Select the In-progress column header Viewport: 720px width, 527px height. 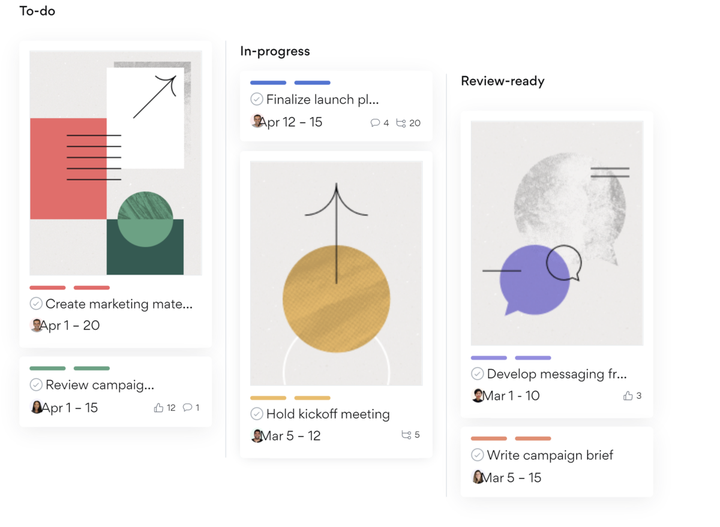coord(275,51)
